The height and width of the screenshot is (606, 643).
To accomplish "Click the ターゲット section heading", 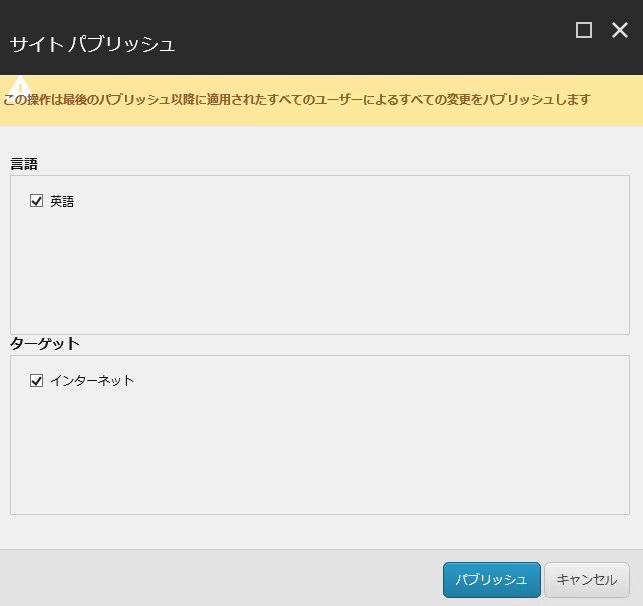I will pos(45,344).
